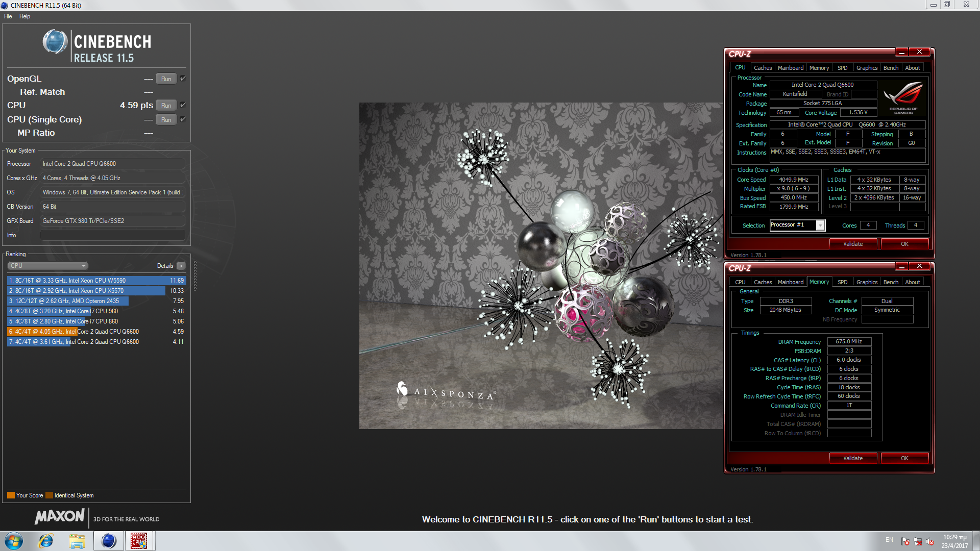This screenshot has width=980, height=551.
Task: Select ranking row AMD Opteron 2435
Action: coord(96,301)
